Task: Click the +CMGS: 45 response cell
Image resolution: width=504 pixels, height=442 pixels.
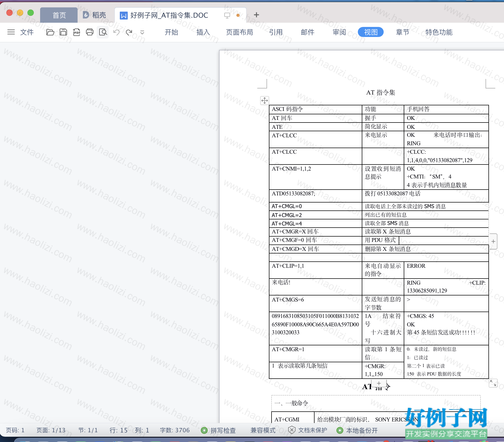Action: click(x=446, y=328)
